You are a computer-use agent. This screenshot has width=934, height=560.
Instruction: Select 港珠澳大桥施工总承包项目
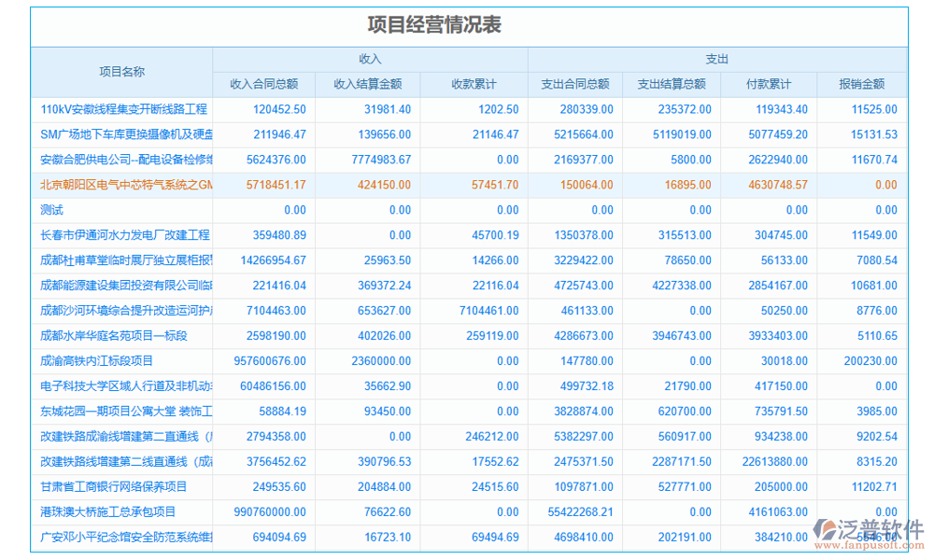(108, 511)
